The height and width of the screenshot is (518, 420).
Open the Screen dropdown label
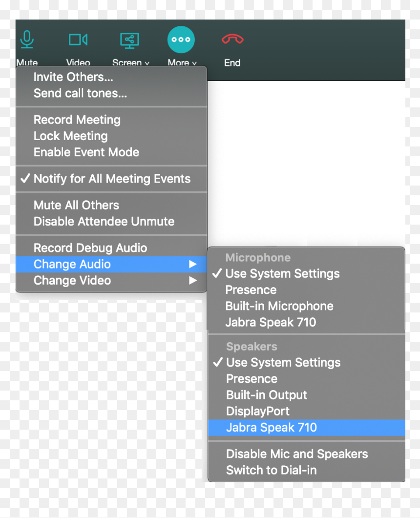click(x=131, y=62)
